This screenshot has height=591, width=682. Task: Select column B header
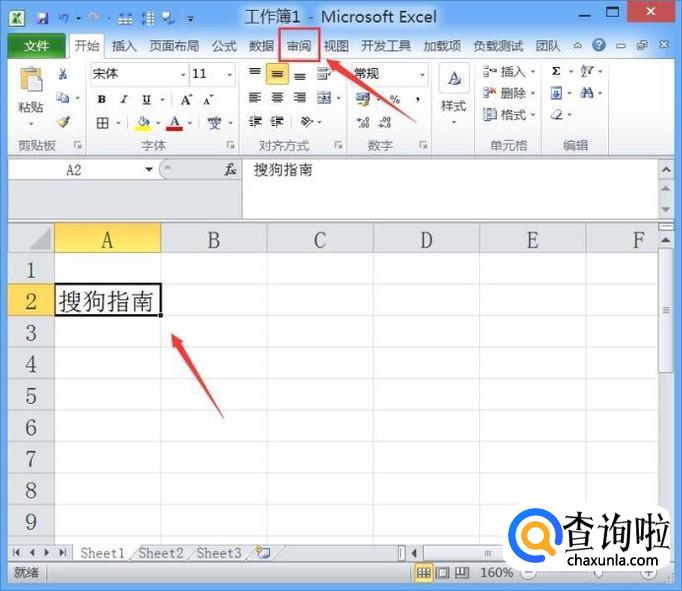pos(214,240)
